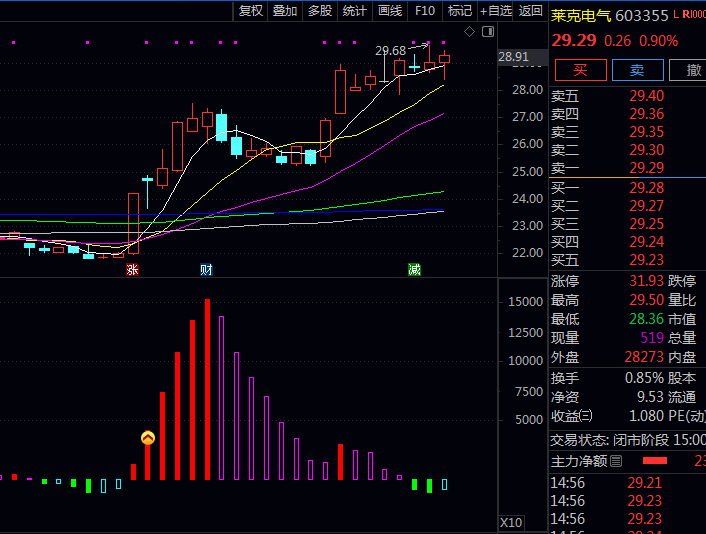Select 买三 bid price 29.25
The image size is (706, 534).
647,223
